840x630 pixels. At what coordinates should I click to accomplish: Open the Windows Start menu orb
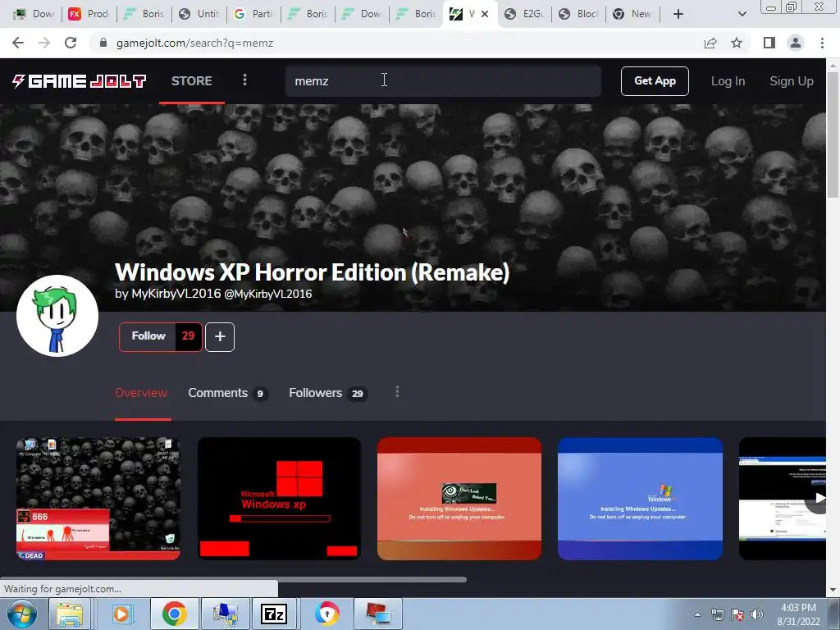[x=22, y=614]
